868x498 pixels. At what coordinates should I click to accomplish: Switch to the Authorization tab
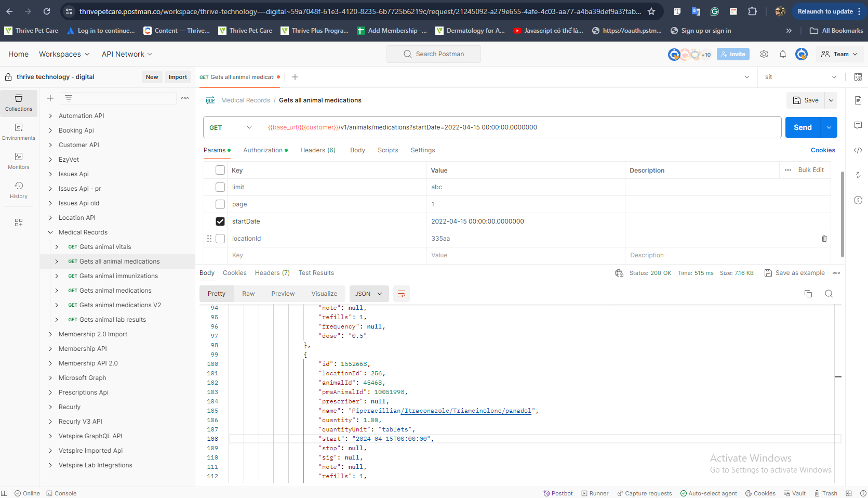click(x=265, y=150)
